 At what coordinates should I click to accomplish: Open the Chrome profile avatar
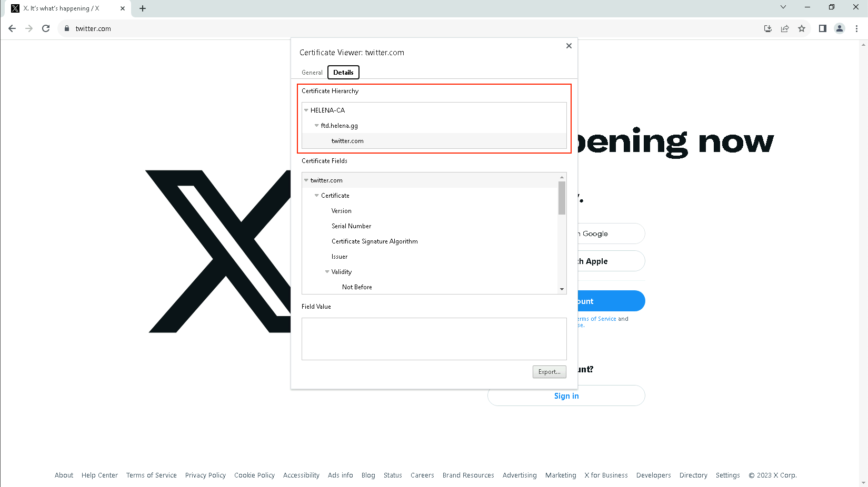[x=840, y=28]
